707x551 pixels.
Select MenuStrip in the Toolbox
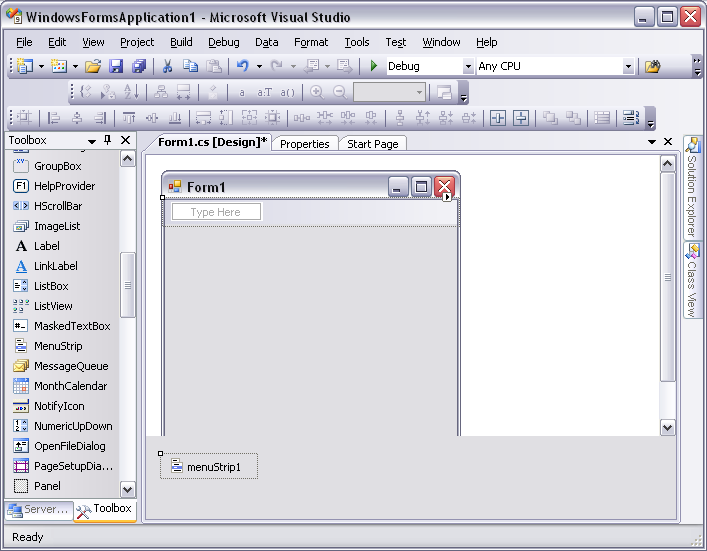tap(58, 346)
